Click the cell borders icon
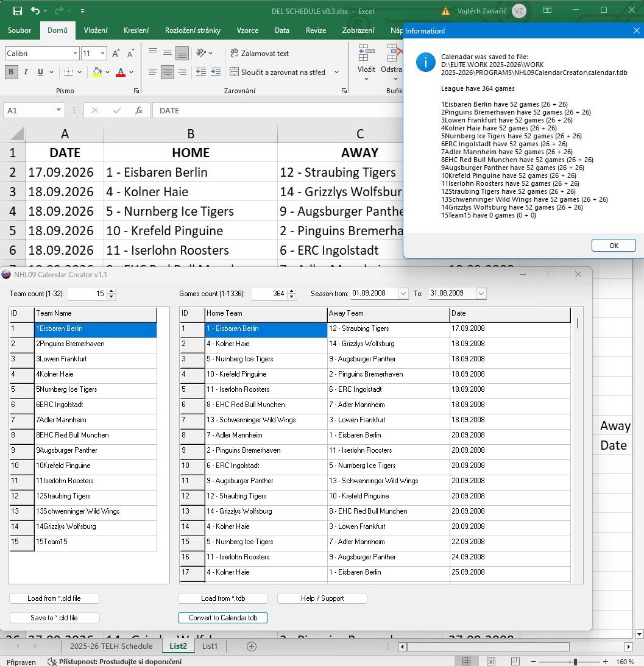 click(68, 72)
